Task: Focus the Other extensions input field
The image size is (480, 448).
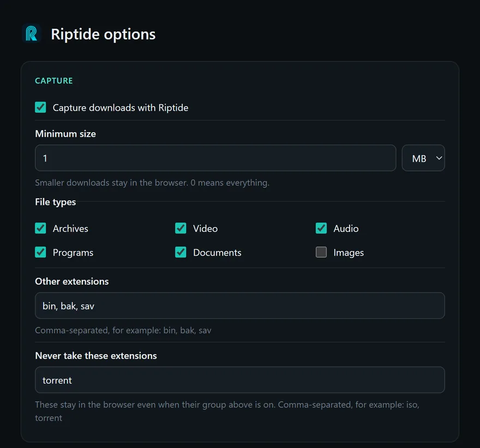Action: pos(239,306)
